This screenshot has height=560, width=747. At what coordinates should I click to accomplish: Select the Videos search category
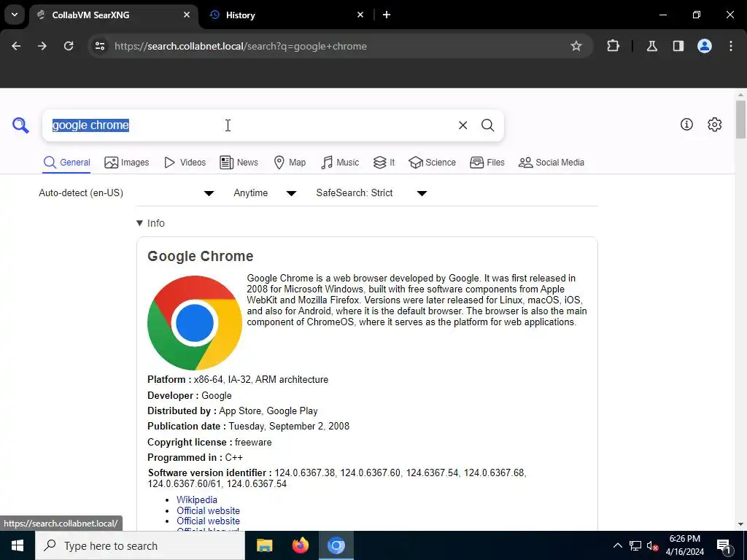(x=185, y=163)
